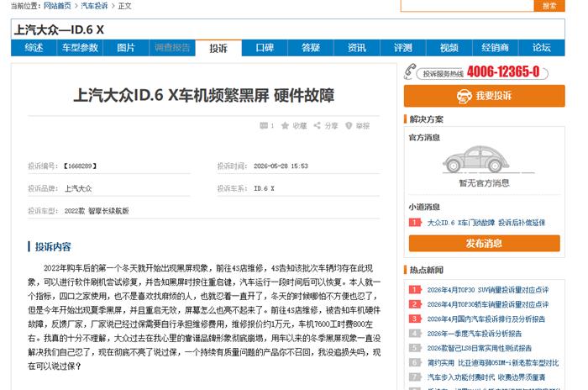Select the 图片 tab
Viewport: 588px width, 390px height.
coord(126,48)
